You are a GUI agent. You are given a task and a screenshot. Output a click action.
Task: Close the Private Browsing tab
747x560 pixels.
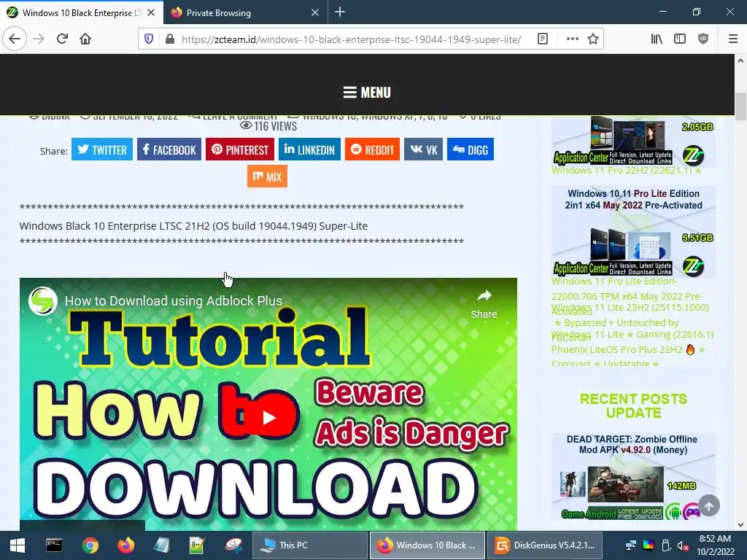315,12
